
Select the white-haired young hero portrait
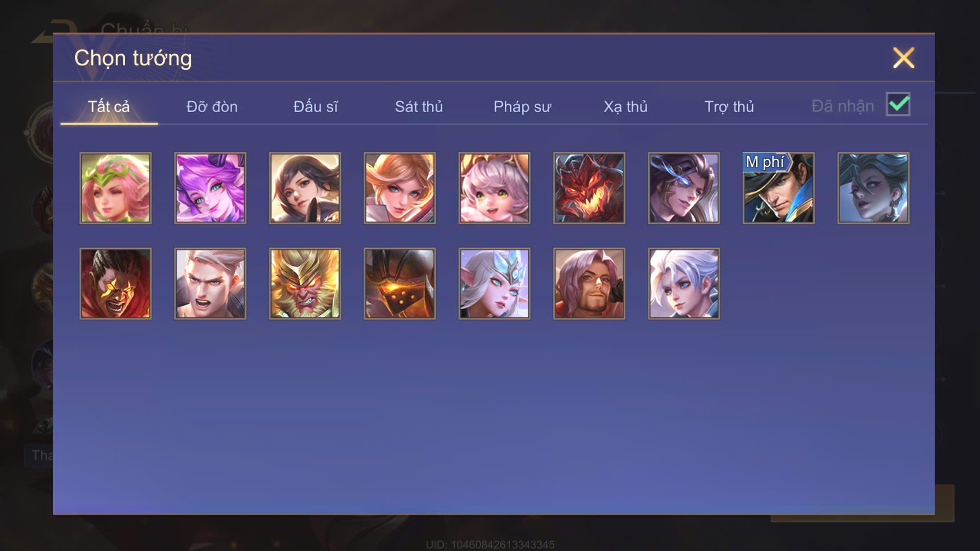tap(684, 283)
